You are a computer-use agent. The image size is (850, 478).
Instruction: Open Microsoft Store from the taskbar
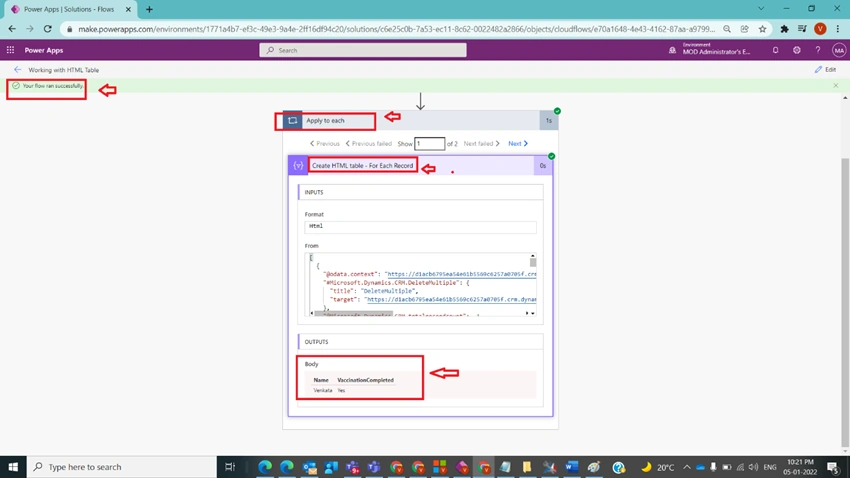[x=440, y=467]
